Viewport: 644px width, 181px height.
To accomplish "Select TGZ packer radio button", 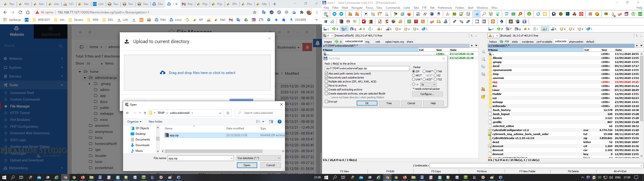I will [435, 79].
